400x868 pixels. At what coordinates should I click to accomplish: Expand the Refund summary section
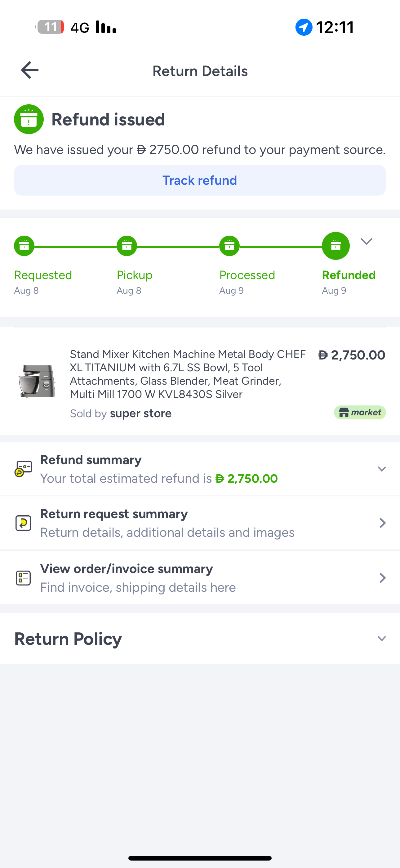(381, 469)
